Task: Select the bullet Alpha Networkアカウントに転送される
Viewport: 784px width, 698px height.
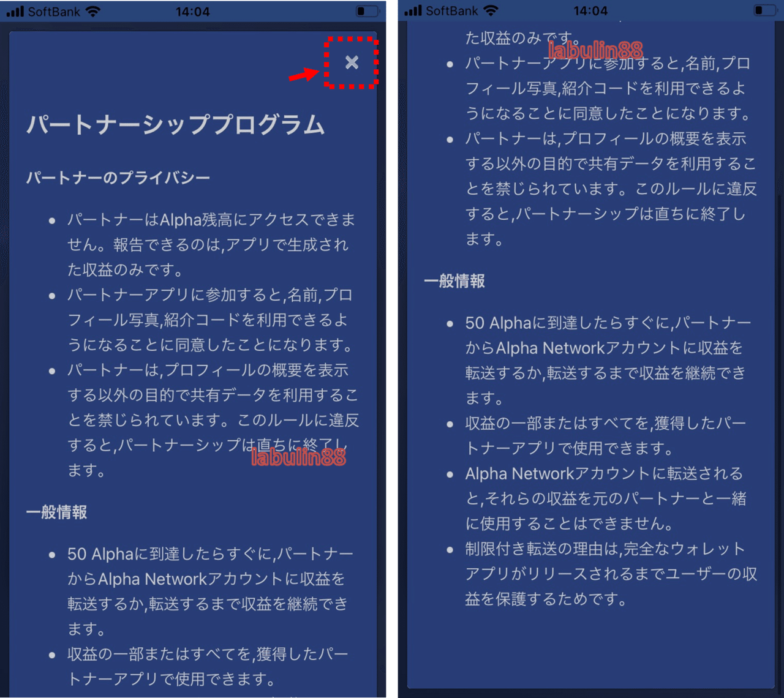Action: pos(606,498)
